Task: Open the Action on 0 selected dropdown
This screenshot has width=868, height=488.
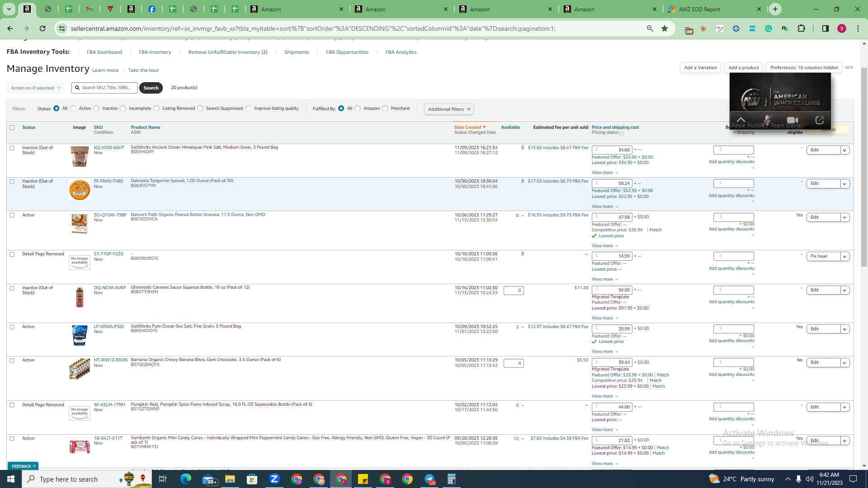Action: (x=35, y=88)
